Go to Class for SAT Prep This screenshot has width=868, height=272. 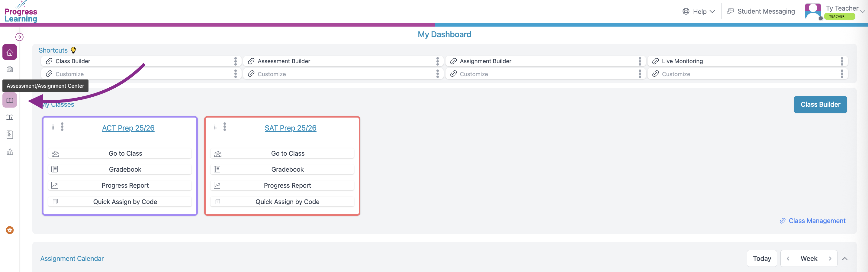point(282,153)
